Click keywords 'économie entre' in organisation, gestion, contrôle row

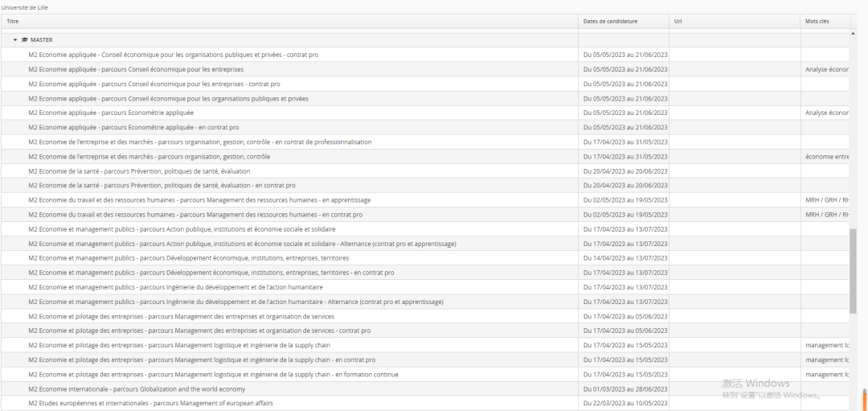point(828,157)
